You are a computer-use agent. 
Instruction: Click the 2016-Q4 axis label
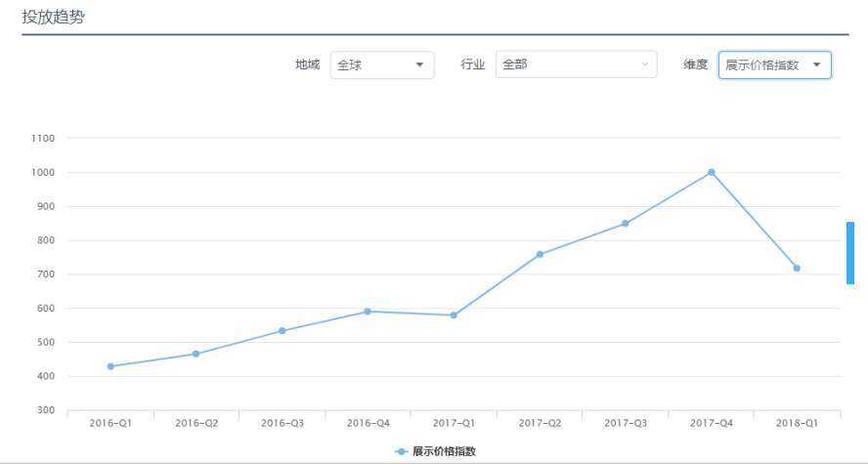click(369, 423)
